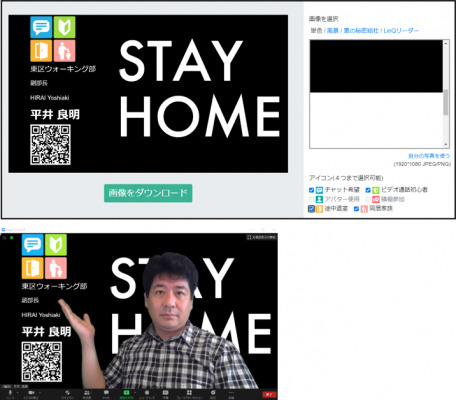This screenshot has height=400, width=456.
Task: Uncheck the 同居家族 checkbox
Action: point(356,209)
